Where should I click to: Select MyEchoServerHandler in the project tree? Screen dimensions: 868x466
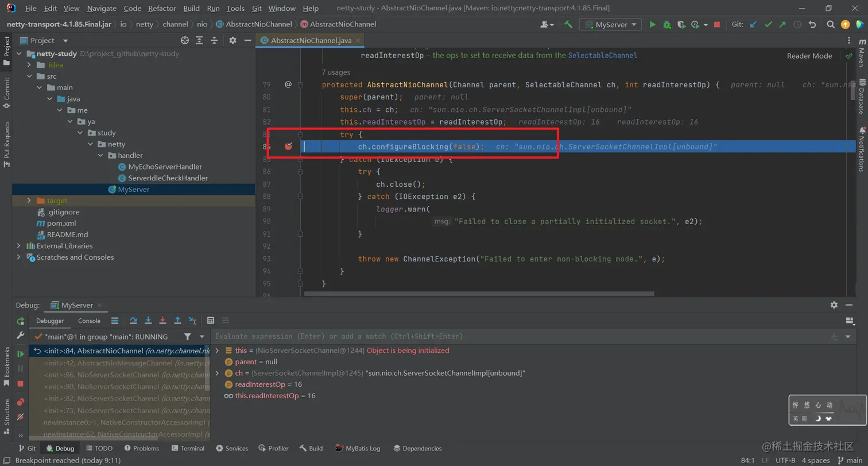165,167
